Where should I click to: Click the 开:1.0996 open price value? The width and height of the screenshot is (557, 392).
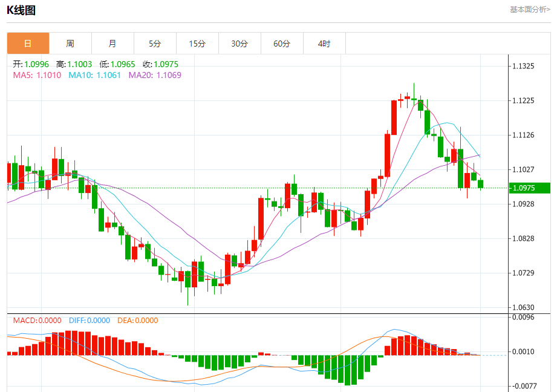(x=31, y=64)
